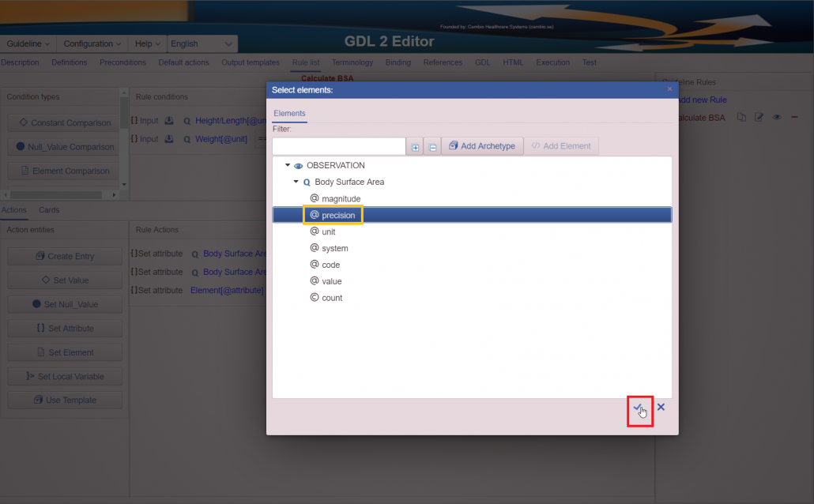Viewport: 814px width, 504px height.
Task: Click the copy icon next to Calculate BSA
Action: [741, 118]
